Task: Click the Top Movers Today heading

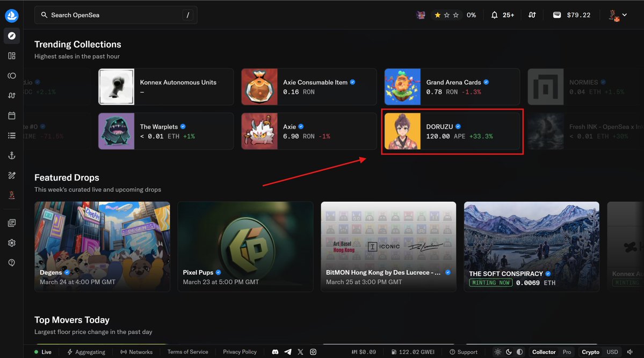Action: click(72, 320)
